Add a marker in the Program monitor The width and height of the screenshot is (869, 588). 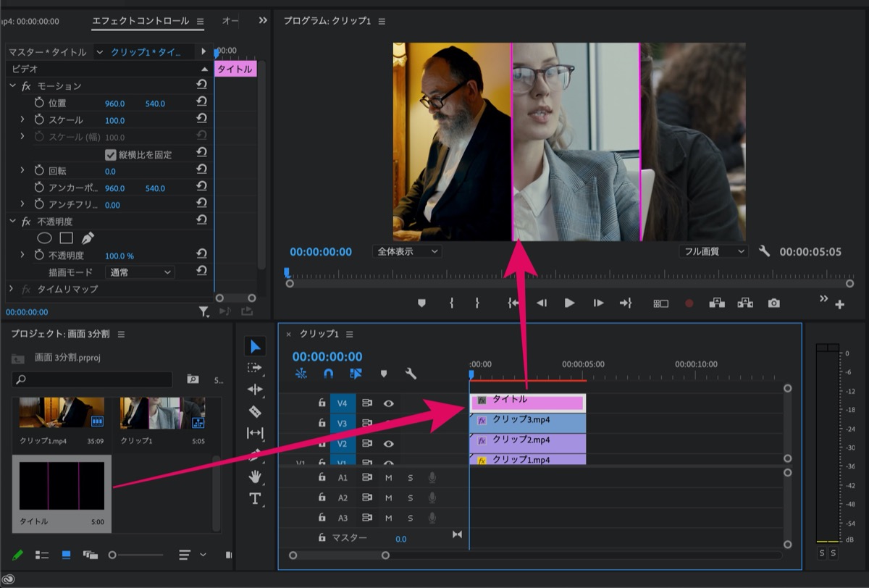pyautogui.click(x=422, y=303)
